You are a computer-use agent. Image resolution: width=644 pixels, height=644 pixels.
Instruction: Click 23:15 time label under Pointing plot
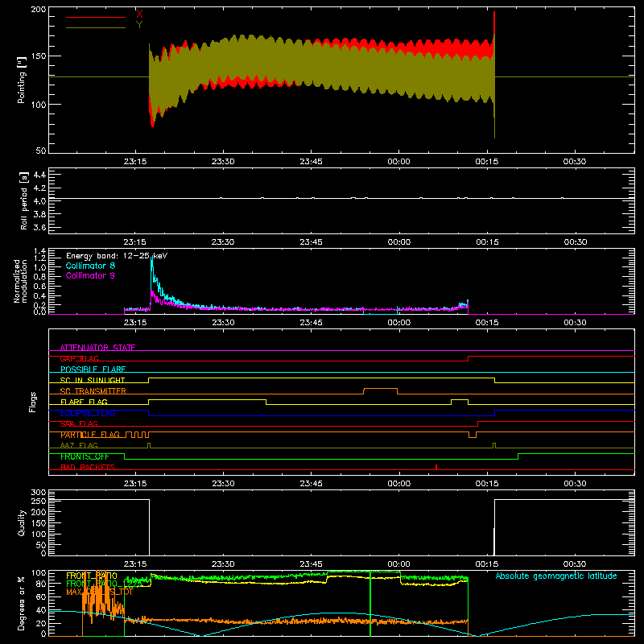[x=135, y=162]
